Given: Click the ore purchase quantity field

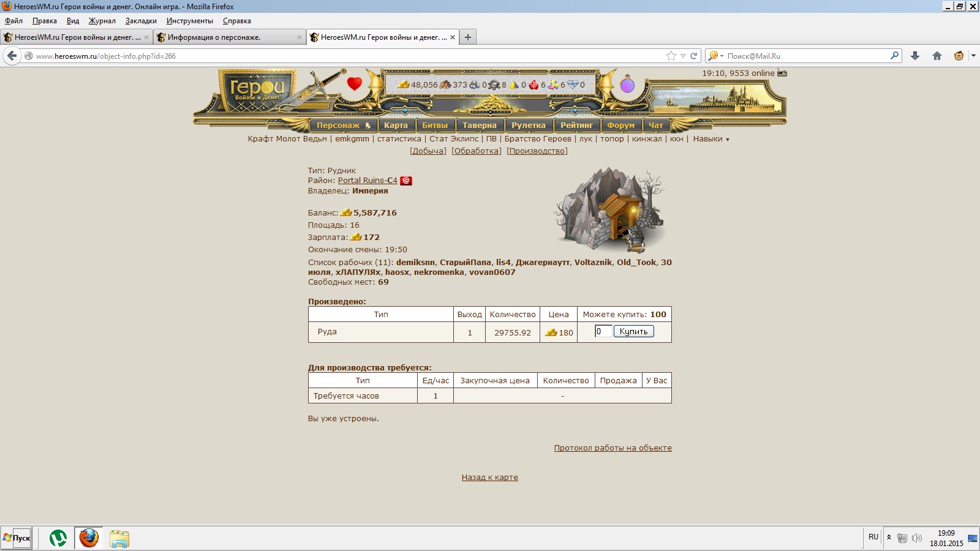Looking at the screenshot, I should 603,331.
